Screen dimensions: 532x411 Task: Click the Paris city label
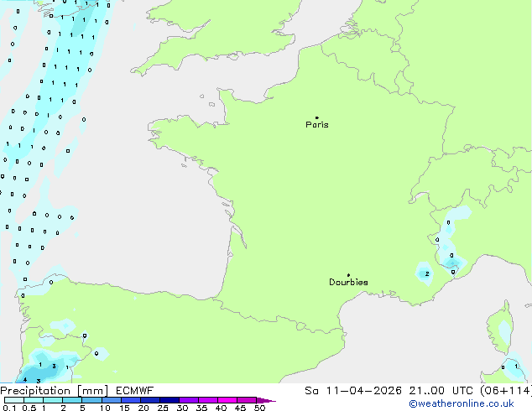(317, 125)
